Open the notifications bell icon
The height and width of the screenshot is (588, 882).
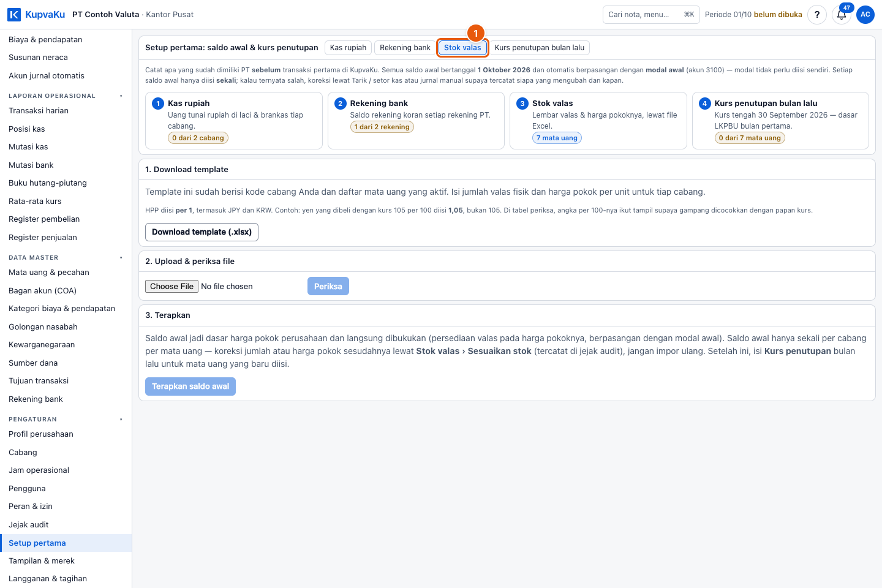(x=842, y=15)
